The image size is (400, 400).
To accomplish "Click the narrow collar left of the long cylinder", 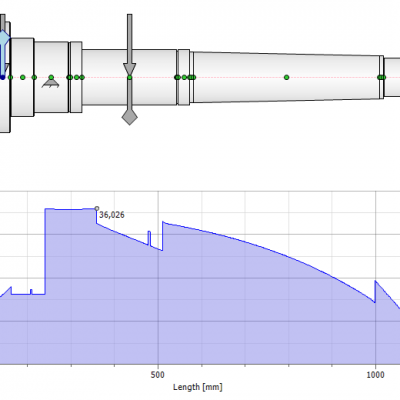I will [76, 77].
